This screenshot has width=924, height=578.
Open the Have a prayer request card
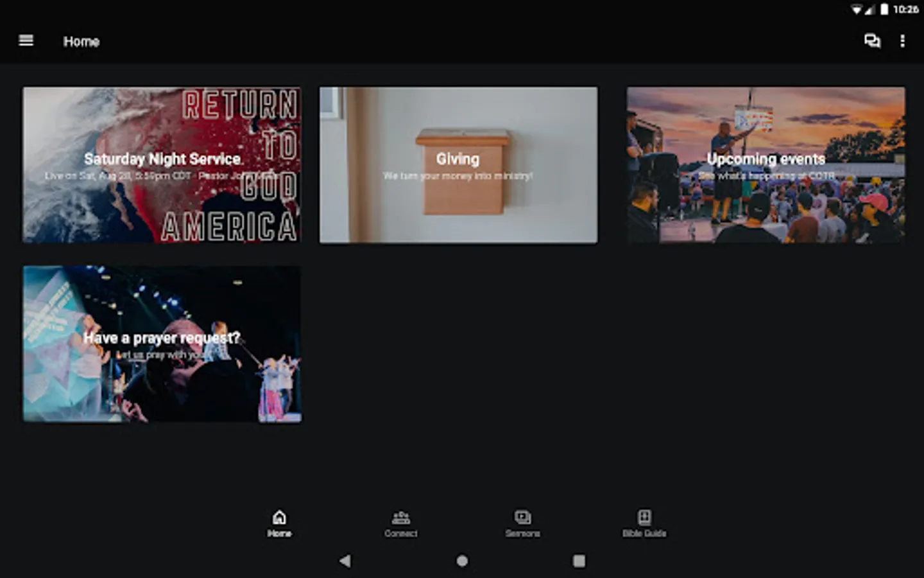coord(162,344)
